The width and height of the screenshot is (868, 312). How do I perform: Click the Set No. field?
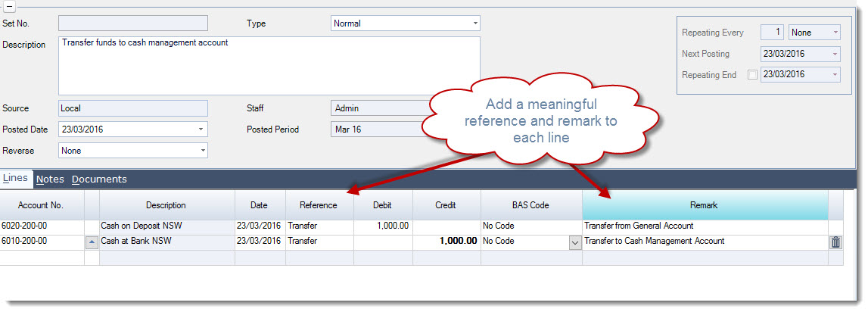(133, 23)
